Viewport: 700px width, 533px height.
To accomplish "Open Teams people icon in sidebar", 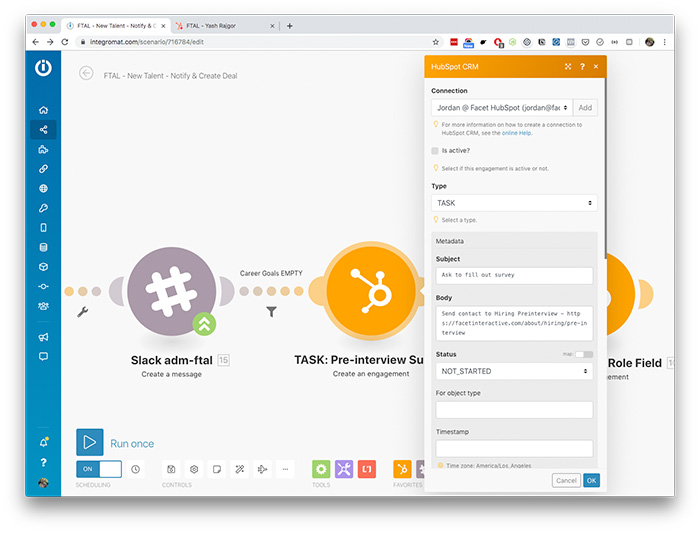I will pyautogui.click(x=43, y=306).
